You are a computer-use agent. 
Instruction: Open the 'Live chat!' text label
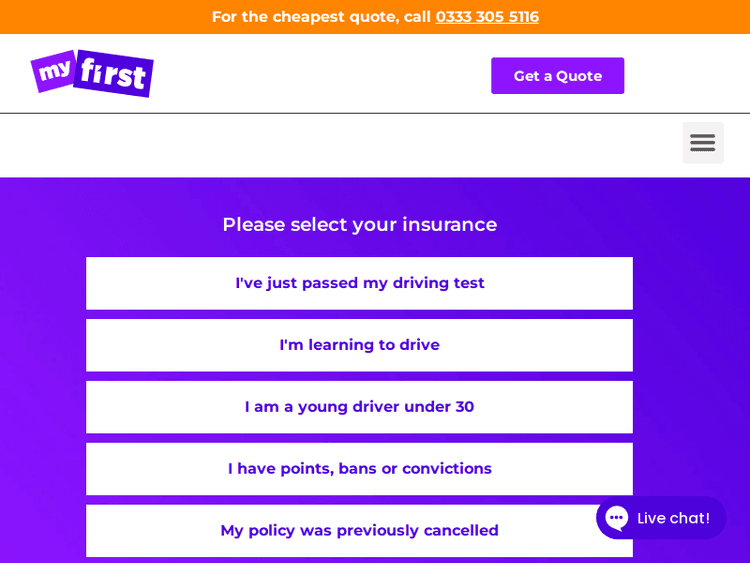(x=673, y=518)
